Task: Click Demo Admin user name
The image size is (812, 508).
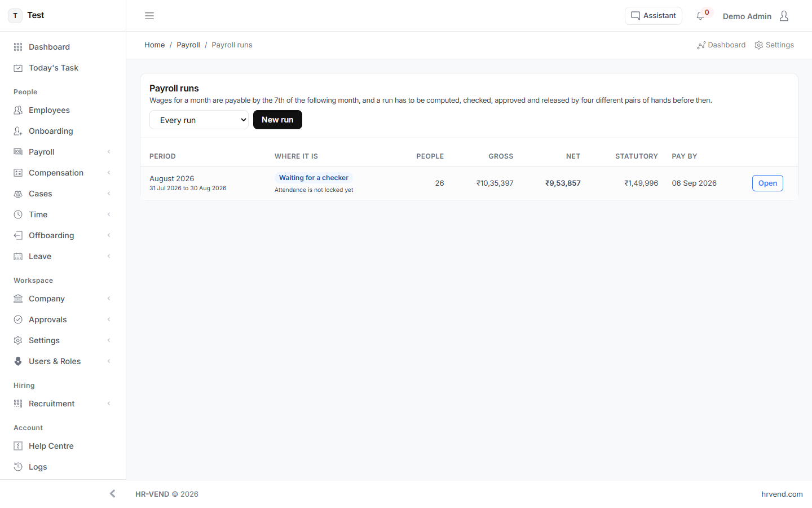Action: coord(747,16)
